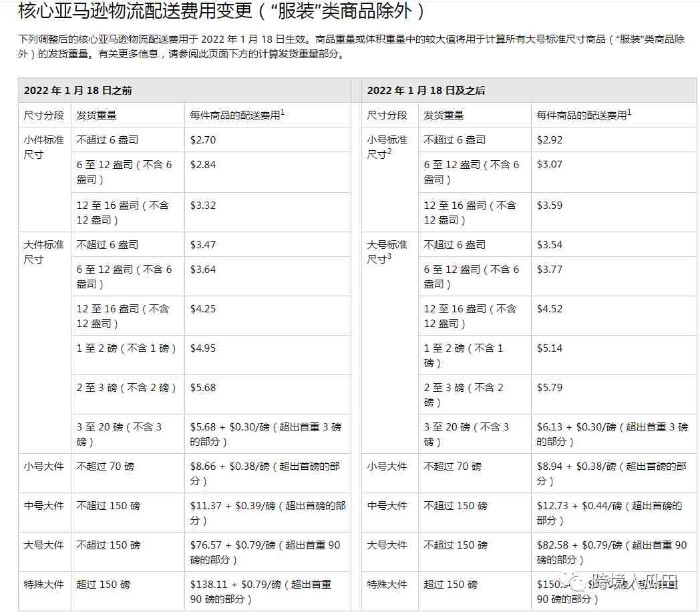
Task: Select 特殊大件 in the before-January-18 table
Action: tap(44, 584)
